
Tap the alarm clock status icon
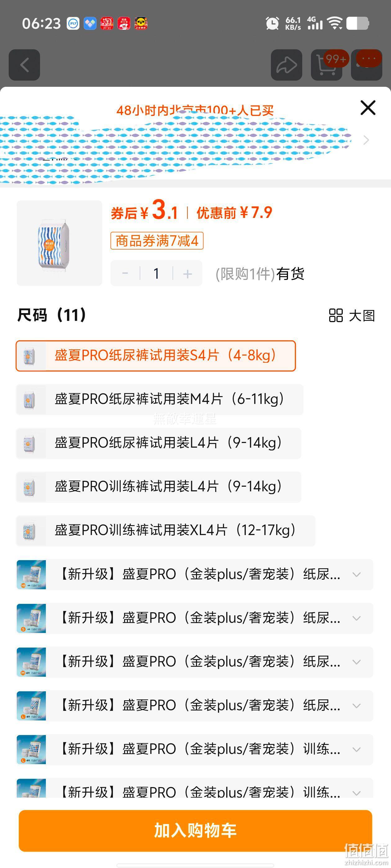click(x=272, y=24)
